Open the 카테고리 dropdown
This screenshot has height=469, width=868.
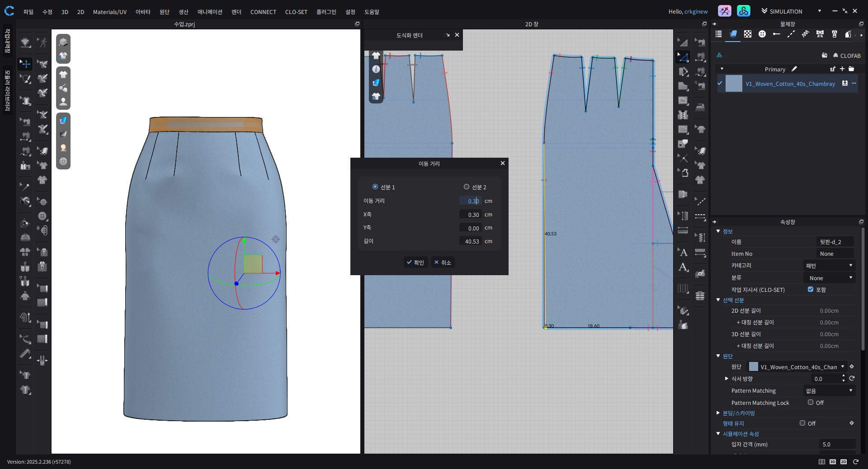click(829, 266)
